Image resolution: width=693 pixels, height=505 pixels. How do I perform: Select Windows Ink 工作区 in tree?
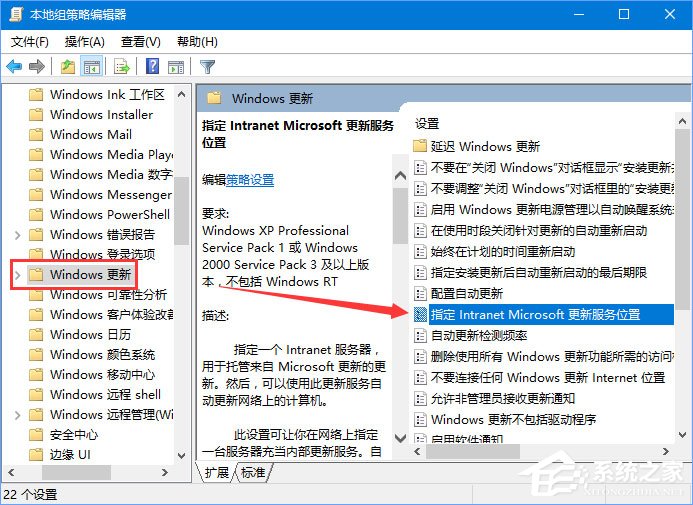[x=107, y=95]
